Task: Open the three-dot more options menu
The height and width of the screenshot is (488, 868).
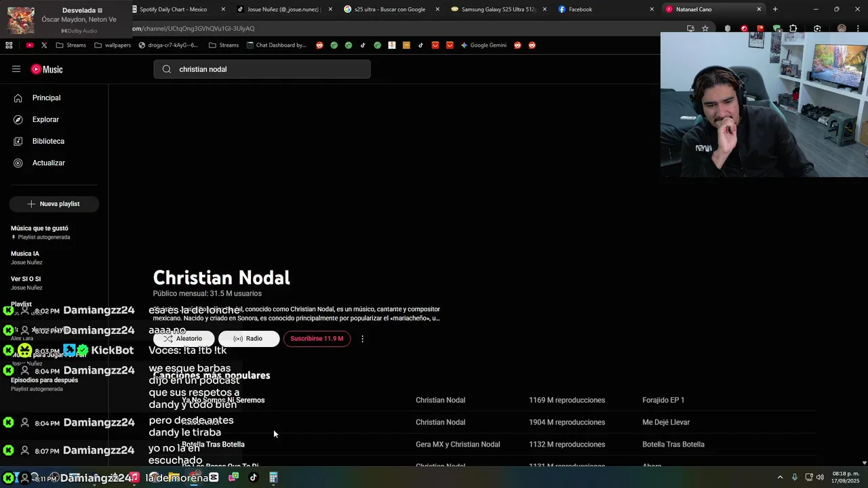Action: click(362, 338)
